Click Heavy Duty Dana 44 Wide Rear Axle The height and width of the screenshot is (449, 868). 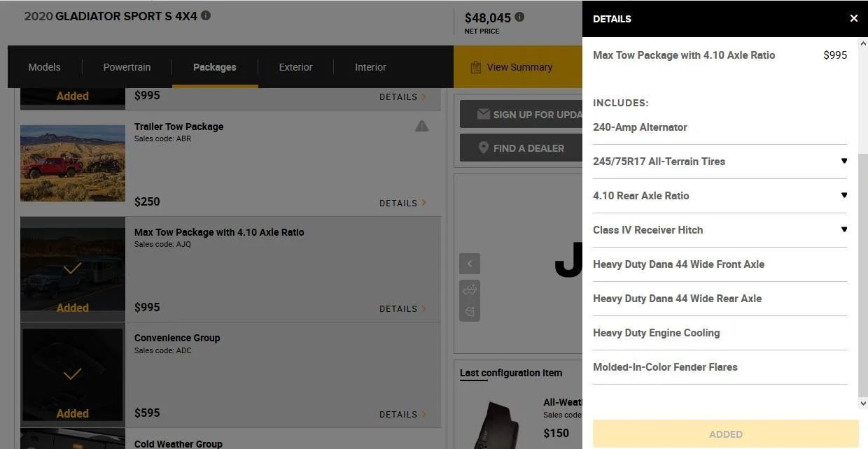click(677, 299)
